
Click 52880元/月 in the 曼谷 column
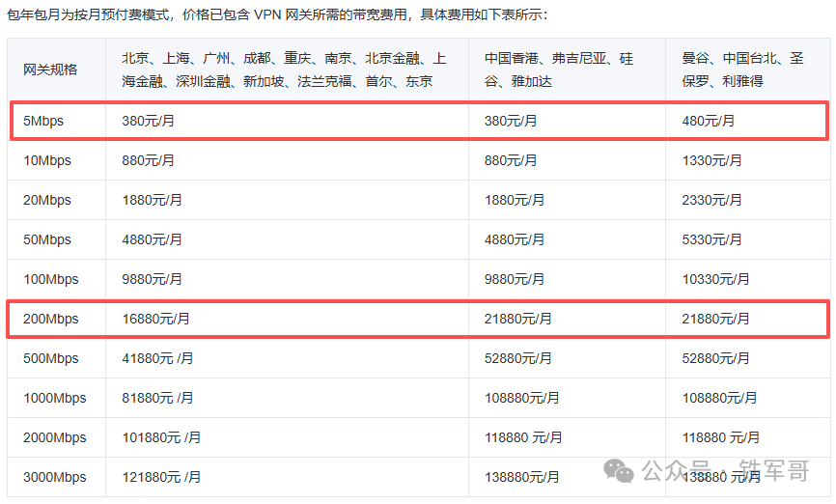point(715,358)
